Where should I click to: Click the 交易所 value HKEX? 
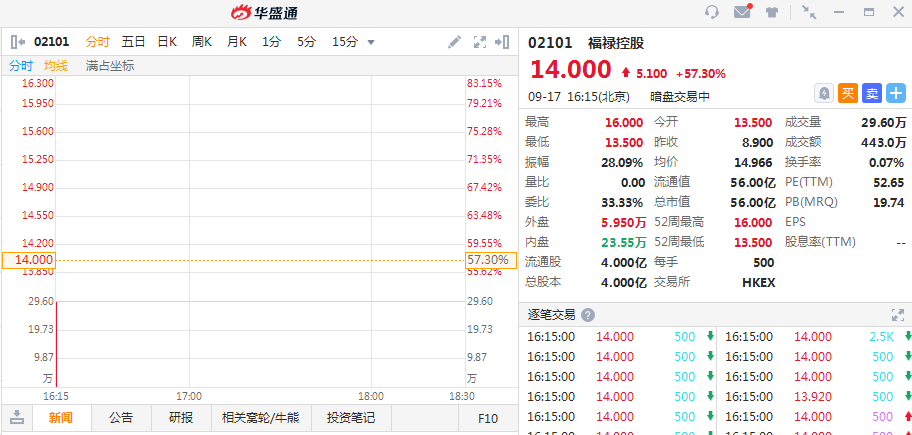coord(759,283)
